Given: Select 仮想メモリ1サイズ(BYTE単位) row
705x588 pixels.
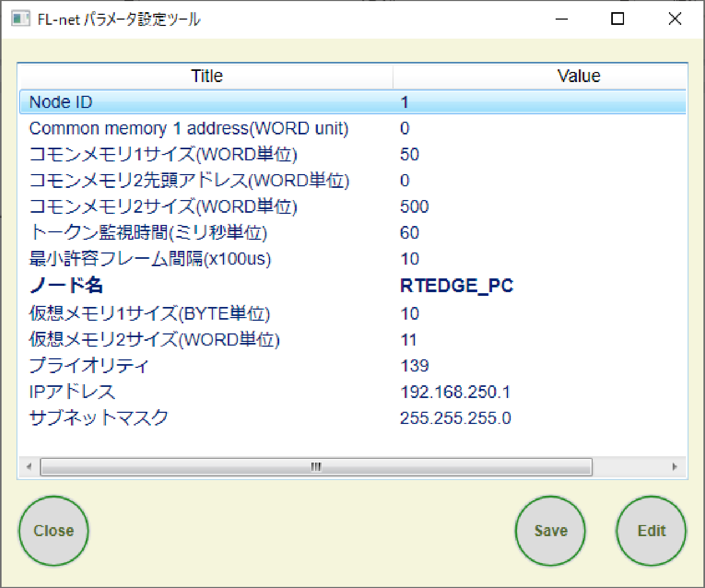Looking at the screenshot, I should click(x=353, y=313).
